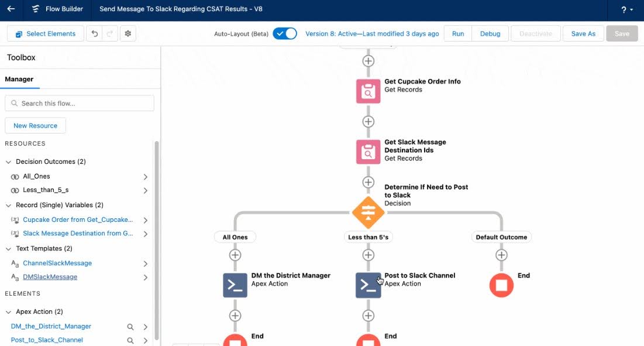Switch to the Manager tab

pos(19,79)
